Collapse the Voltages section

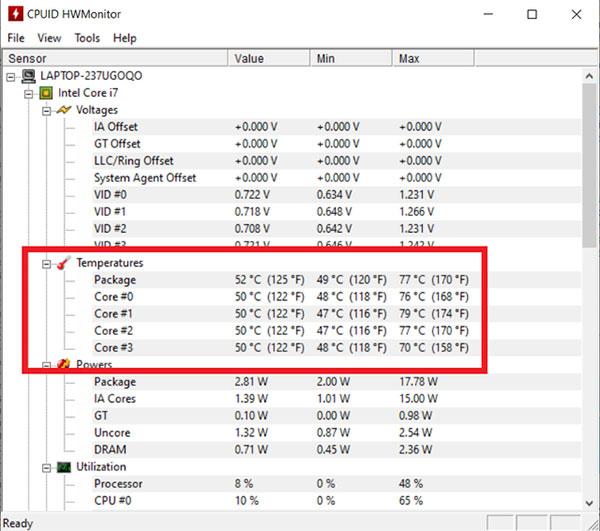pyautogui.click(x=46, y=111)
